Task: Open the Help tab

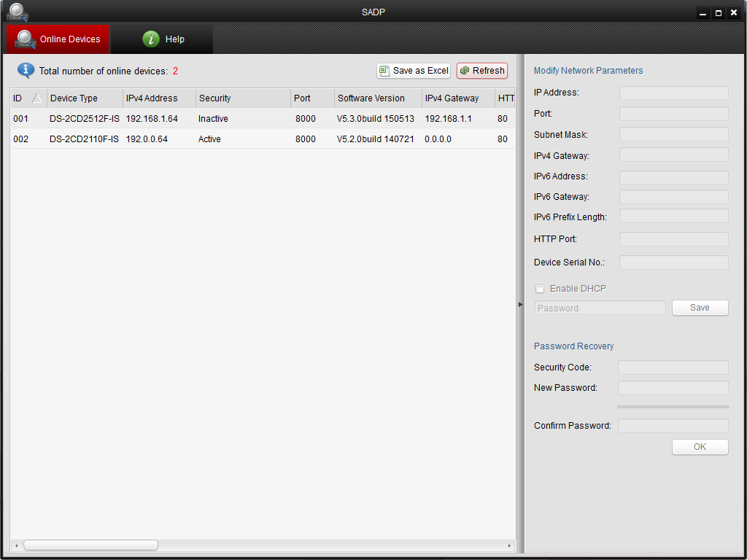Action: [x=163, y=39]
